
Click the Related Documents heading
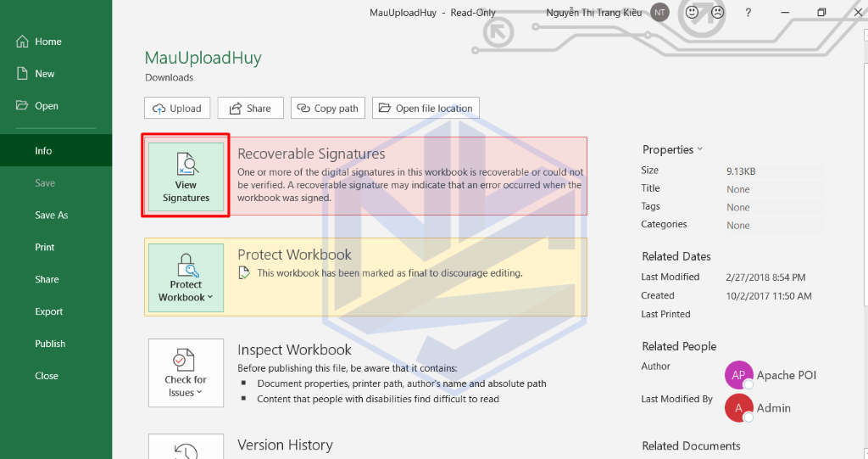[x=691, y=445]
